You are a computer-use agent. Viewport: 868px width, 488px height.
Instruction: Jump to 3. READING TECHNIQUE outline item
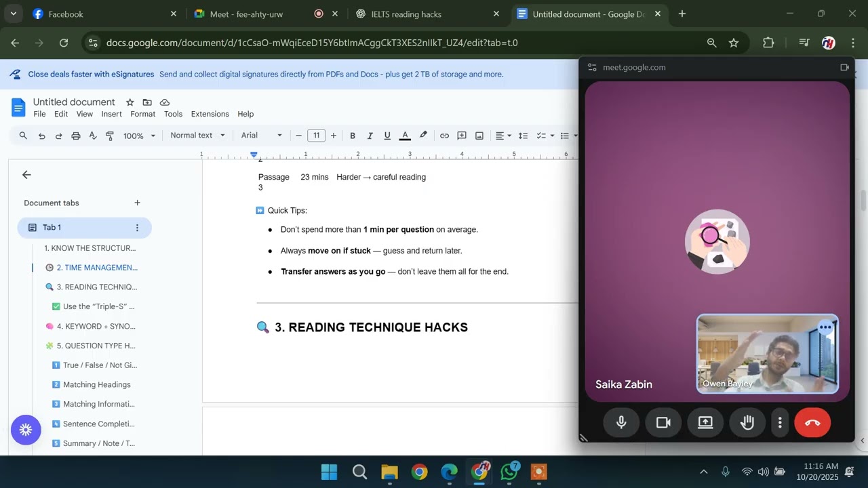(91, 287)
